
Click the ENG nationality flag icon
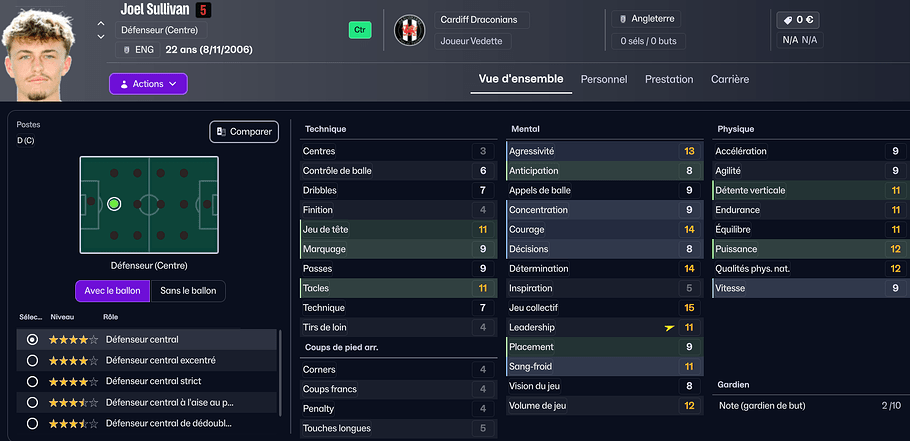(127, 49)
